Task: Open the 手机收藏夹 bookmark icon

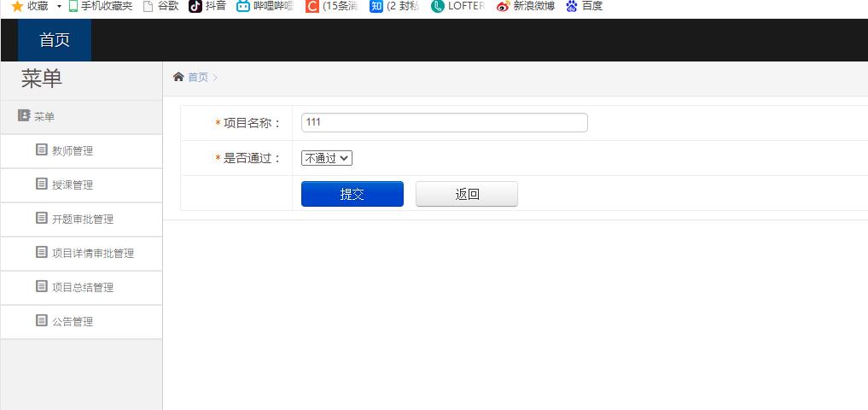Action: pos(73,7)
